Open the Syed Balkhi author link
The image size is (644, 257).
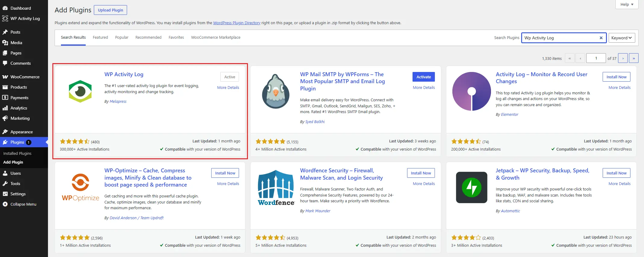coord(315,122)
